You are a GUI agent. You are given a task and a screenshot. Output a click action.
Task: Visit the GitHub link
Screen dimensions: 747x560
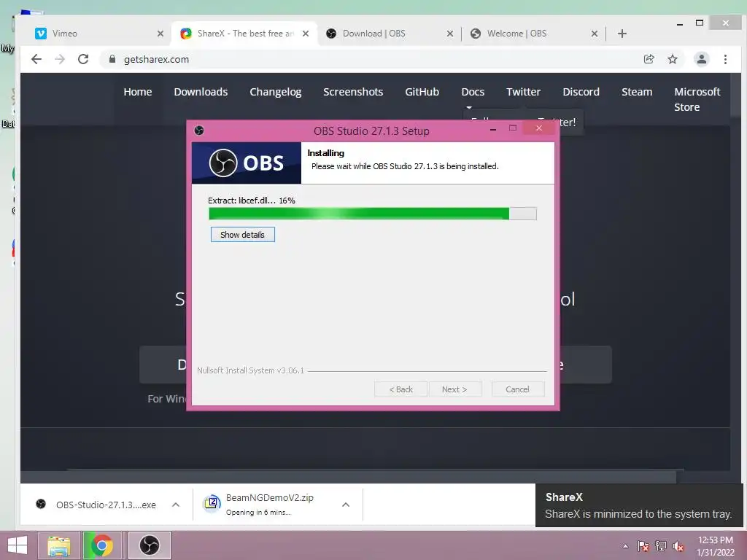422,92
